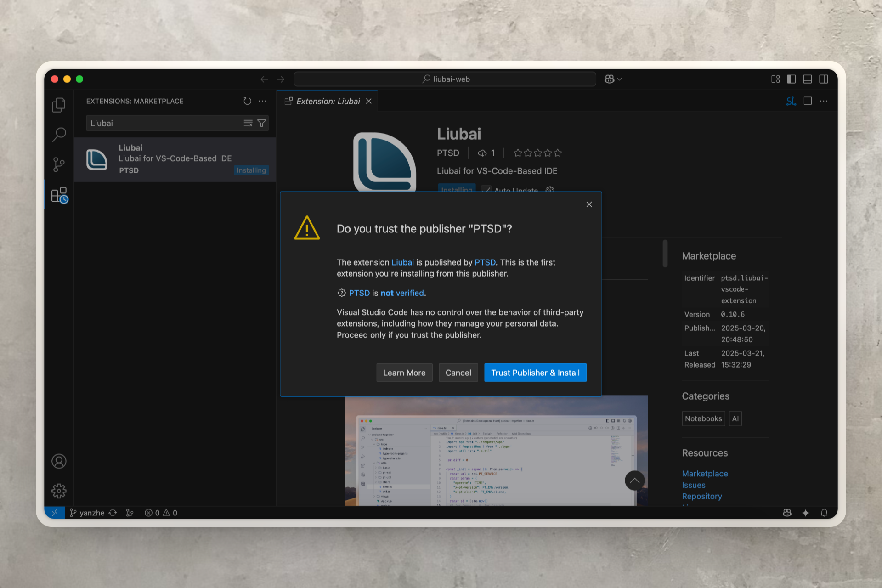Screen dimensions: 882x588
Task: Open the Source Control view
Action: click(59, 164)
